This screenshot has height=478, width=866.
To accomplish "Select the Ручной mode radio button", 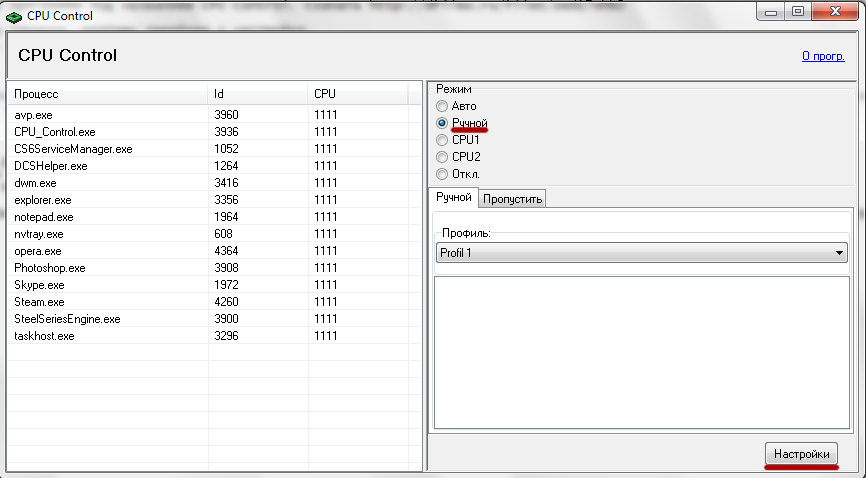I will point(442,123).
